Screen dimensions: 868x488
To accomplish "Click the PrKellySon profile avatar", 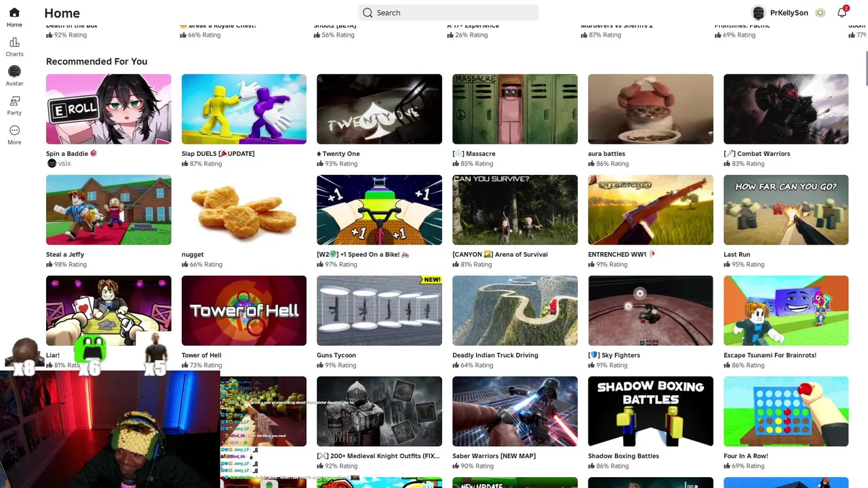I will point(759,13).
